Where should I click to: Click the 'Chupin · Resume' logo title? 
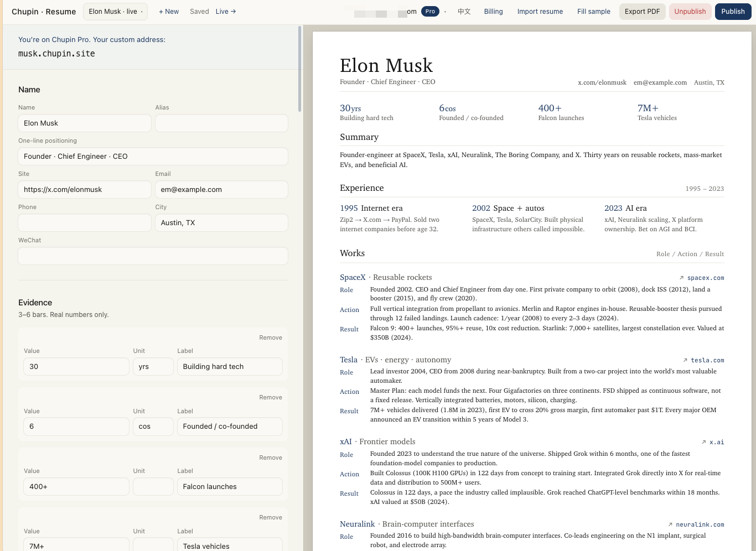44,12
